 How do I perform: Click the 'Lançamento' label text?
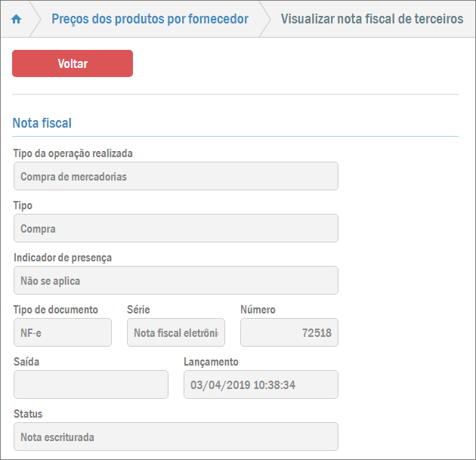pos(211,362)
